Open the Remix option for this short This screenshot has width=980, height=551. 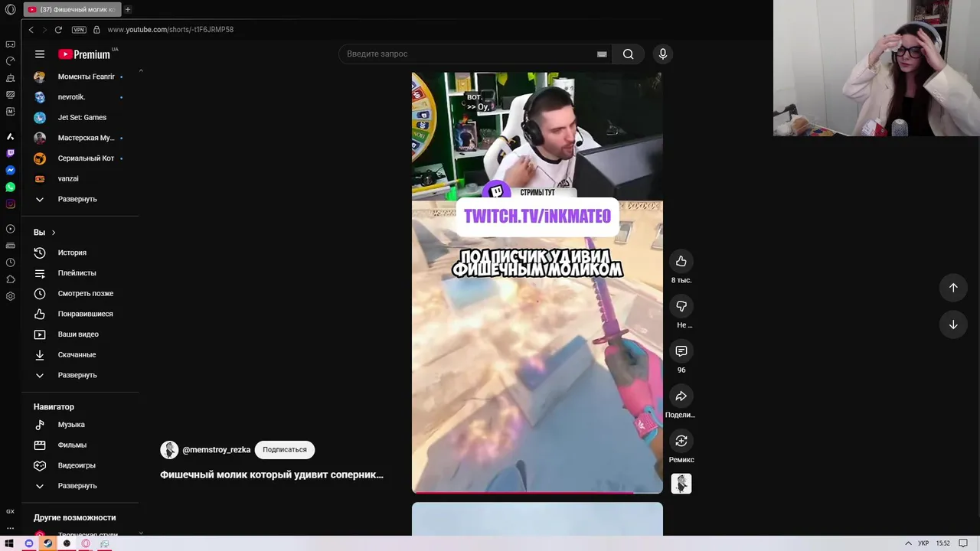point(681,441)
